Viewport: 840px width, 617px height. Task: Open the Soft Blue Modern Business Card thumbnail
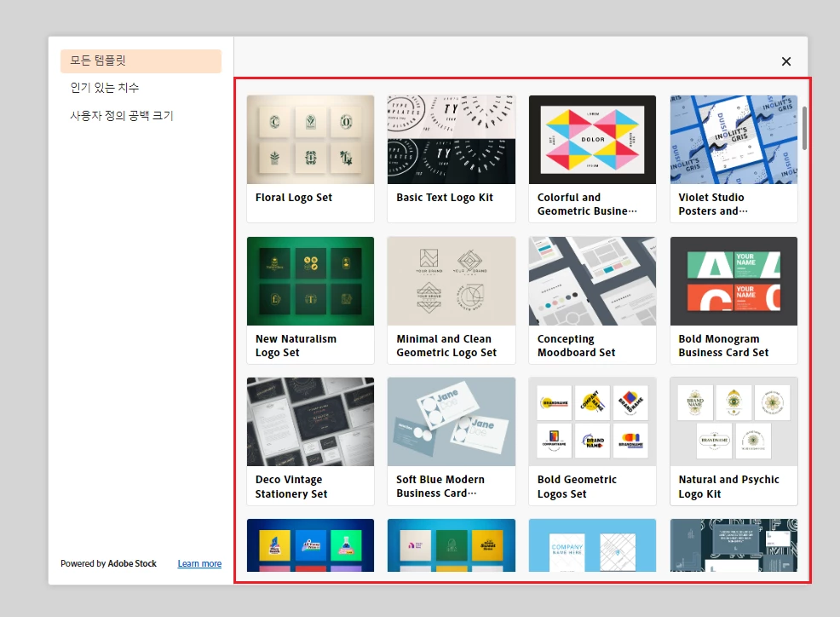[x=452, y=422]
